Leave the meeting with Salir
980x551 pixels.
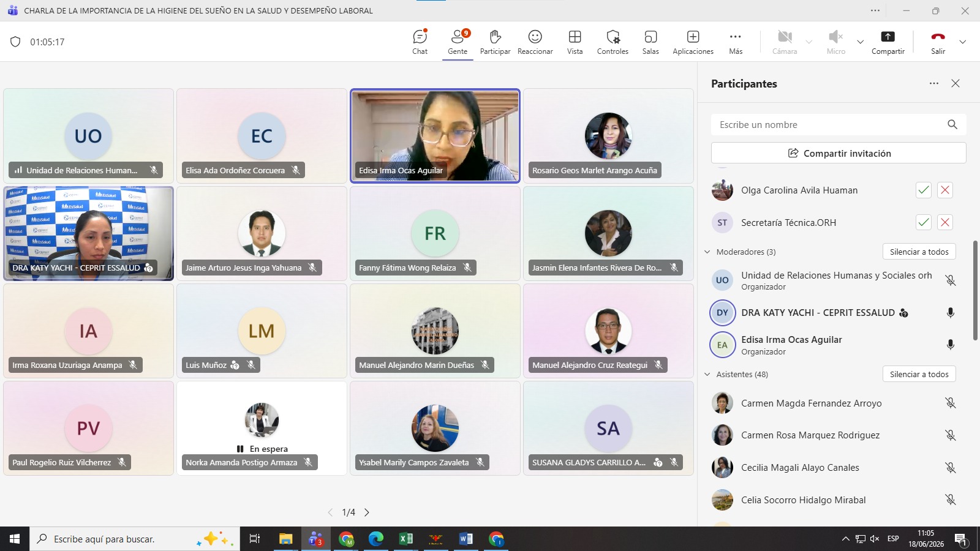coord(938,42)
